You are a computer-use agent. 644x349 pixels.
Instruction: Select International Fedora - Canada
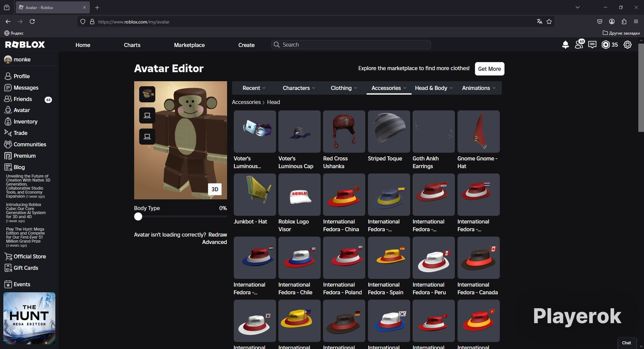[479, 258]
